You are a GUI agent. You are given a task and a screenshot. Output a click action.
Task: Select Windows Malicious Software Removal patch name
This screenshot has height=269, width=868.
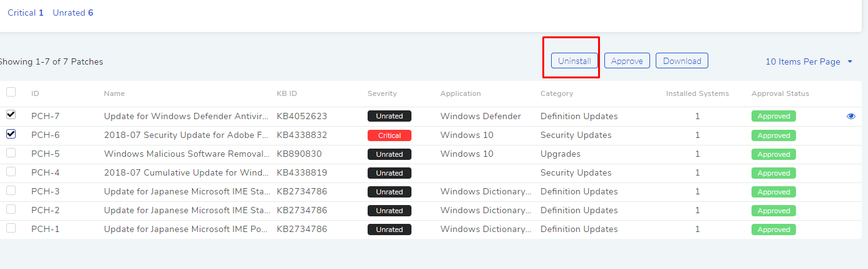(187, 154)
